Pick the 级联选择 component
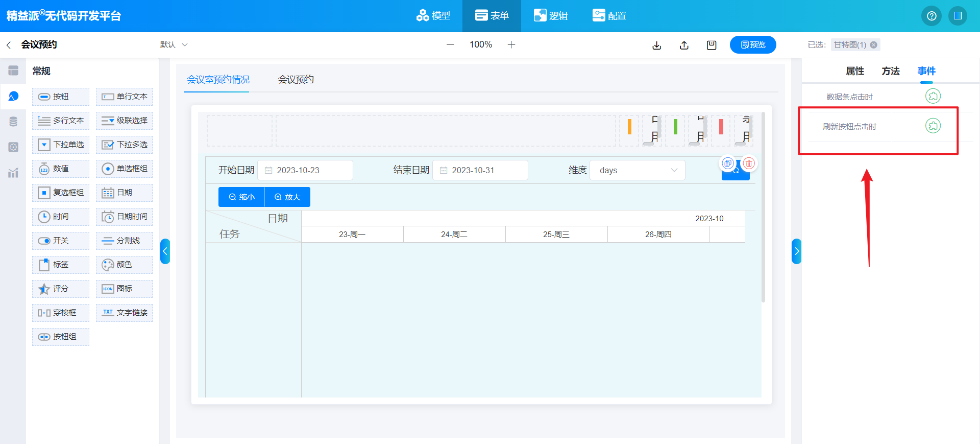This screenshot has width=980, height=444. (124, 121)
